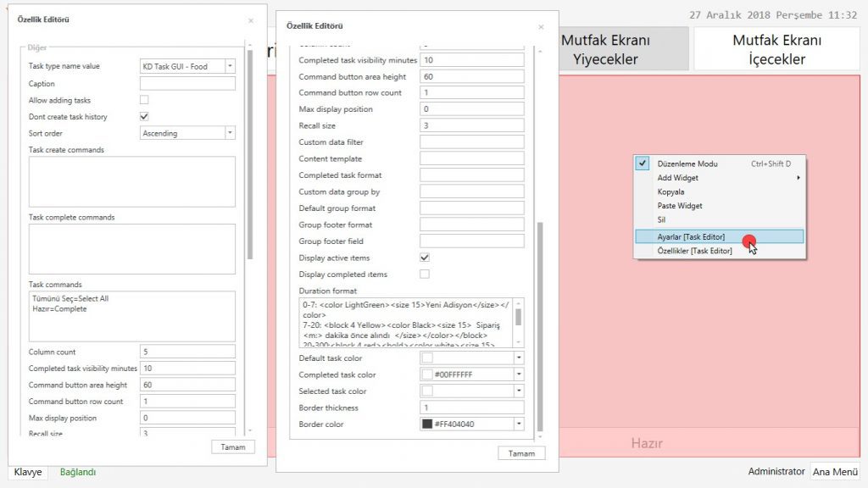Tick the Display completed items checkbox
Image resolution: width=868 pixels, height=488 pixels.
(x=425, y=274)
